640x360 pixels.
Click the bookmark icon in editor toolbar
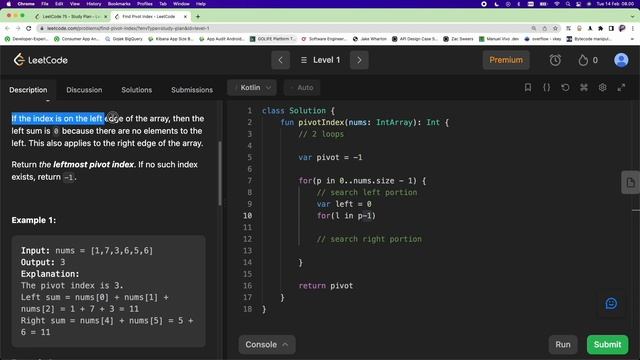528,87
